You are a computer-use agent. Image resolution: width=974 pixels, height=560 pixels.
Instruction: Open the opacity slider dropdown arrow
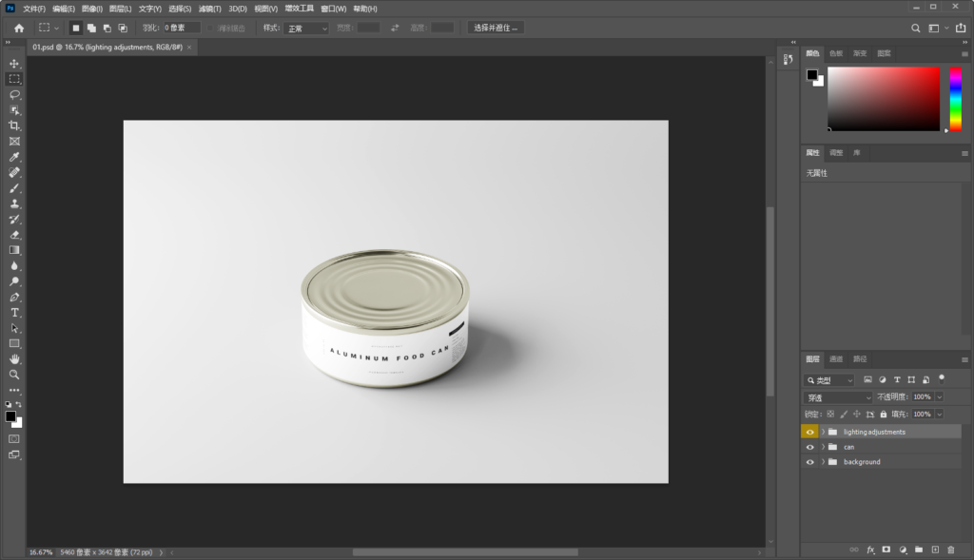point(939,396)
